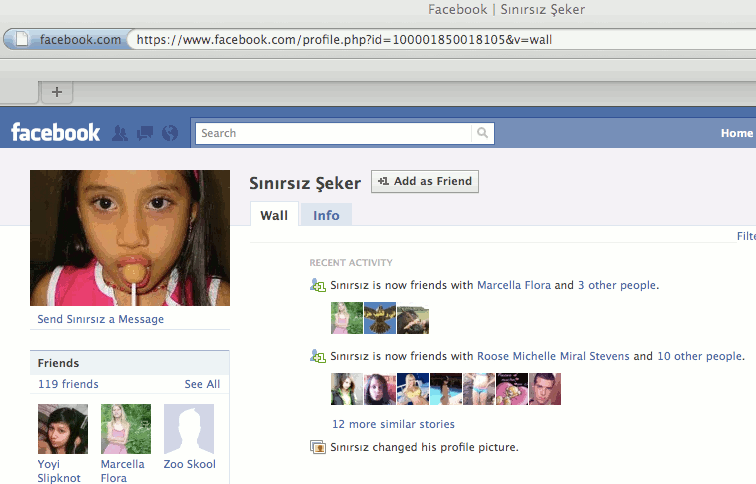Click into the Search field
This screenshot has height=484, width=756.
pyautogui.click(x=334, y=133)
